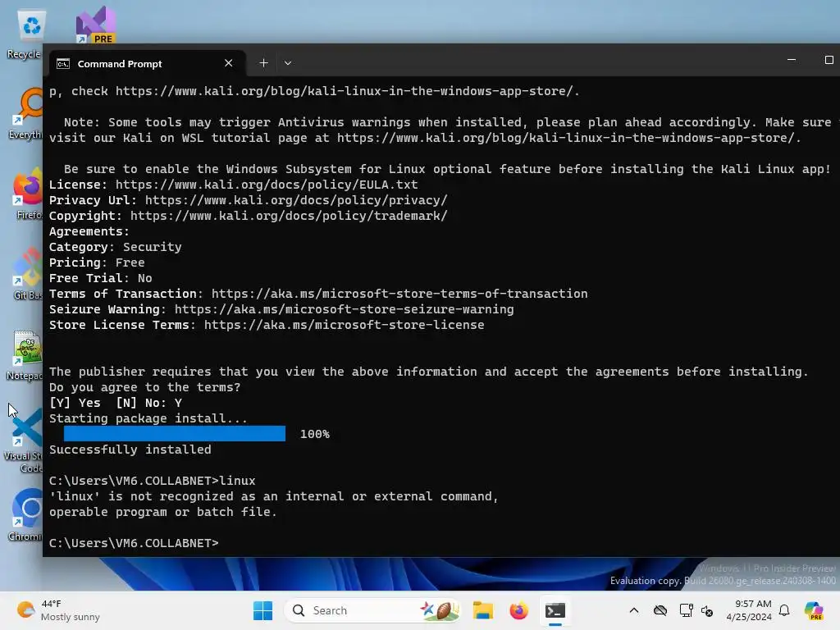Click the Kali trademark policy URL
This screenshot has width=840, height=630.
click(289, 216)
